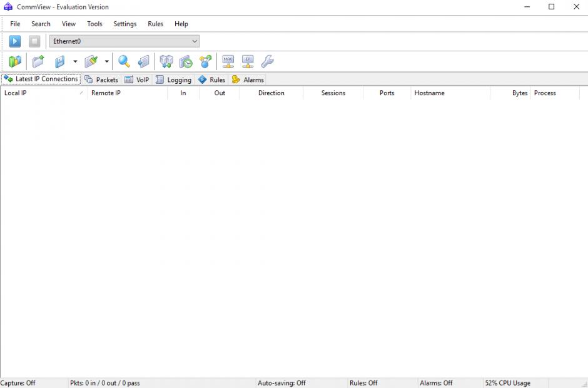The width and height of the screenshot is (588, 388).
Task: Click the 'Auto-saving: Off' status text
Action: [x=281, y=383]
